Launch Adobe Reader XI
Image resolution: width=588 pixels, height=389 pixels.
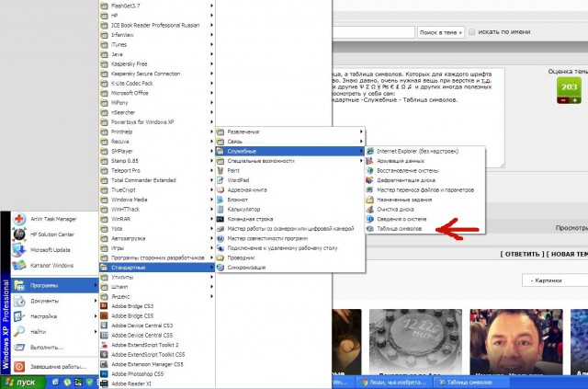[157, 383]
